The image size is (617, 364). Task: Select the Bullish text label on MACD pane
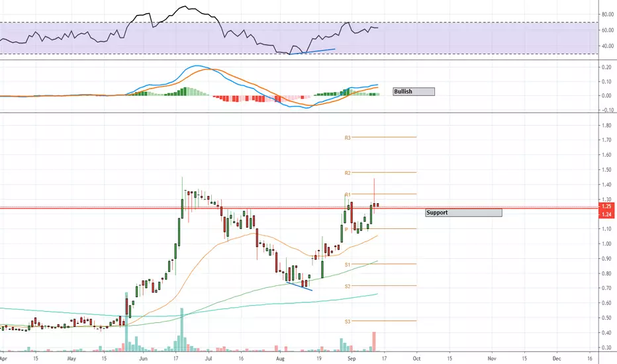414,92
